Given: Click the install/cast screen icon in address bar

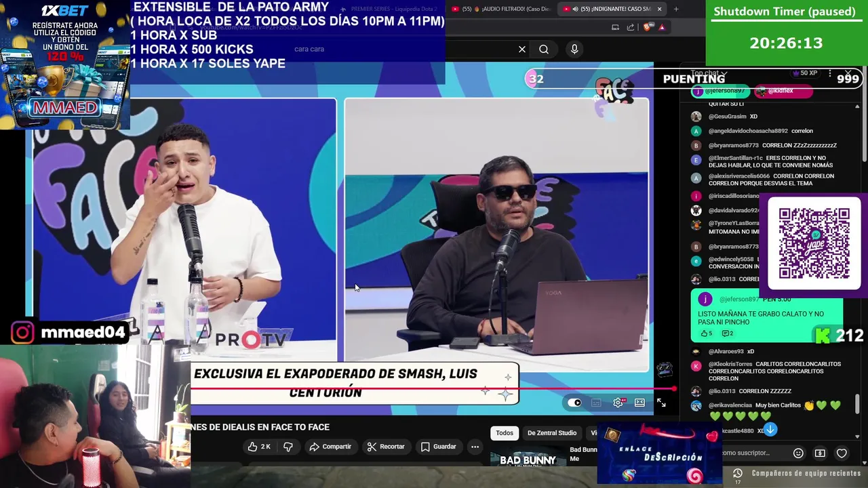Looking at the screenshot, I should point(615,27).
